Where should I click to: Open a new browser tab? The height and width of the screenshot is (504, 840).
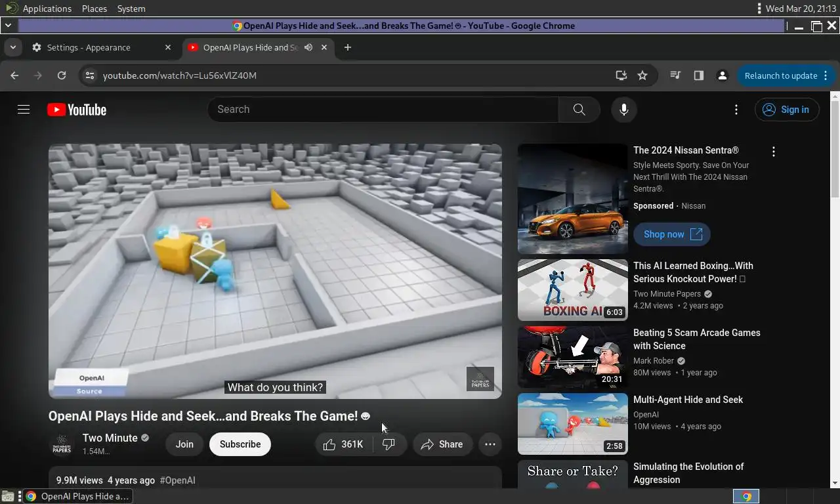(x=348, y=47)
